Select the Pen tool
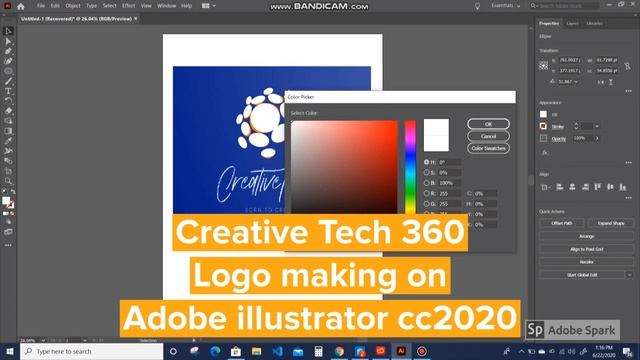640x360 pixels. (x=8, y=51)
